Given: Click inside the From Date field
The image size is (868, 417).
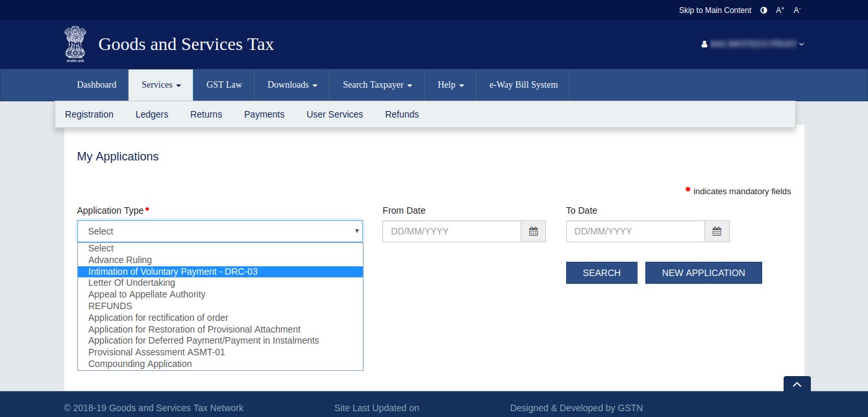Looking at the screenshot, I should [451, 232].
